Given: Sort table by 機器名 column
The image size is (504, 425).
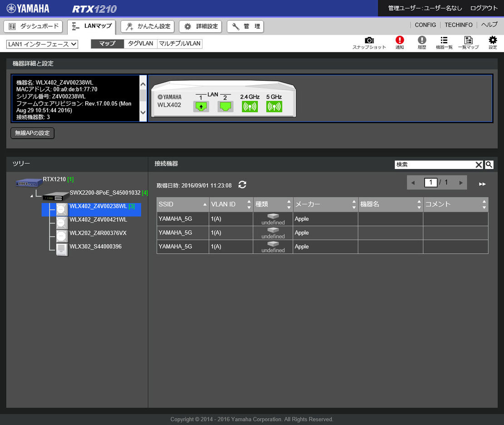Looking at the screenshot, I should coord(390,204).
